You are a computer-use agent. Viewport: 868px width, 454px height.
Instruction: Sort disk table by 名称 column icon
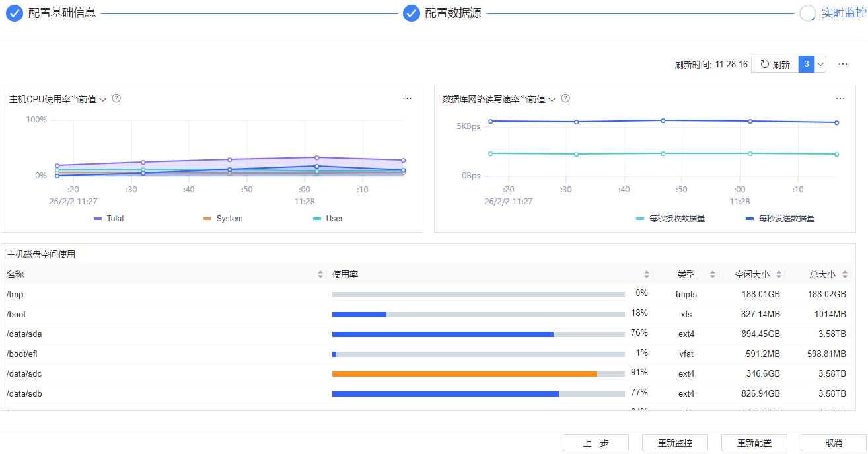[321, 274]
